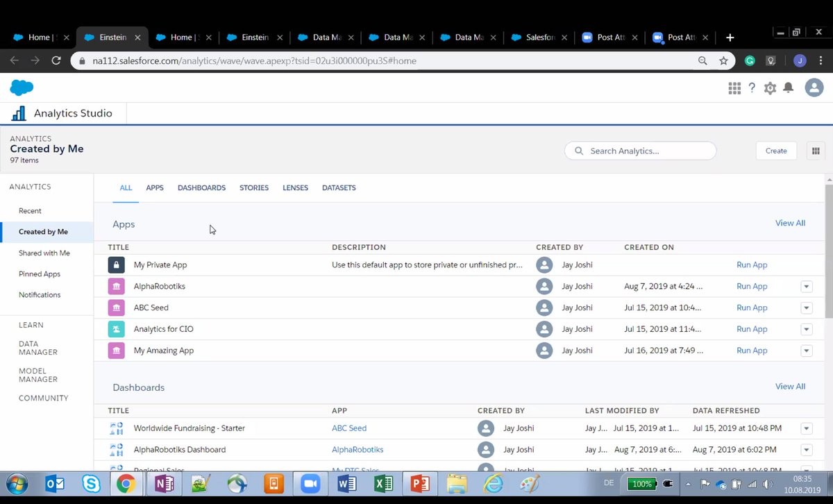Open Outlook from the taskbar
This screenshot has width=833, height=504.
point(55,484)
